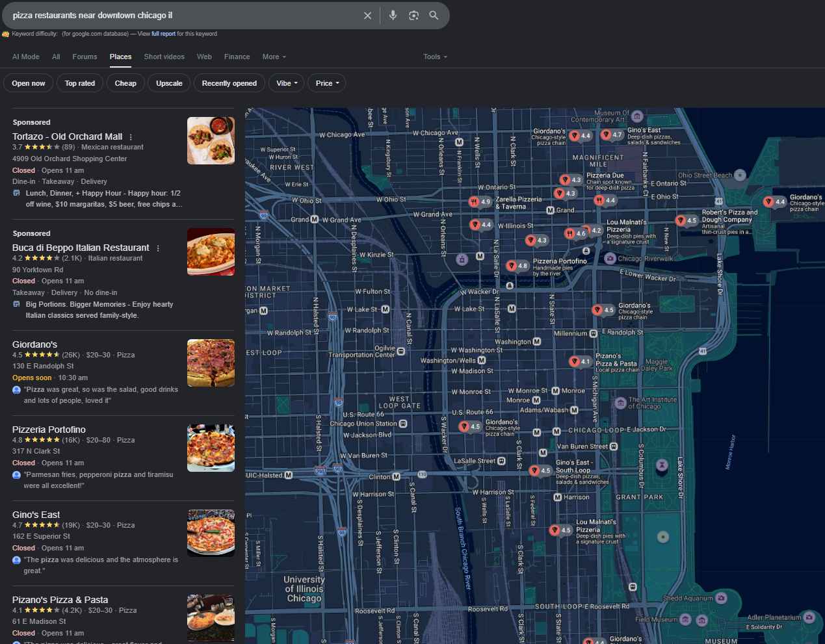The height and width of the screenshot is (644, 825).
Task: Open the Tortazo - Old Orchard Mall listing
Action: (67, 136)
